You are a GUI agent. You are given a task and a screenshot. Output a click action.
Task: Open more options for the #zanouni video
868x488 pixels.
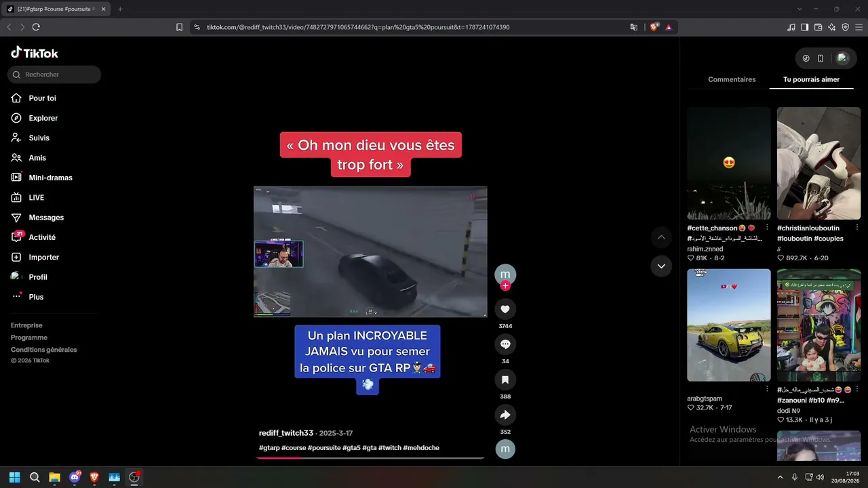click(x=857, y=390)
